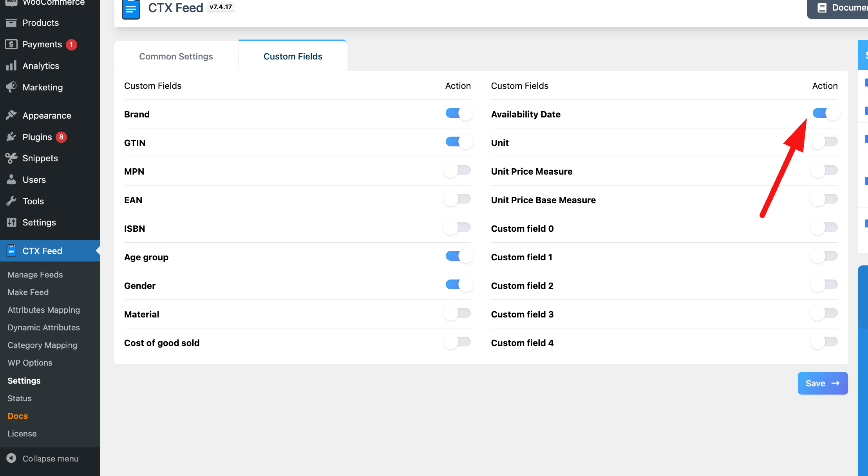
Task: Open the CTX Feed Settings submenu item
Action: [x=24, y=381]
